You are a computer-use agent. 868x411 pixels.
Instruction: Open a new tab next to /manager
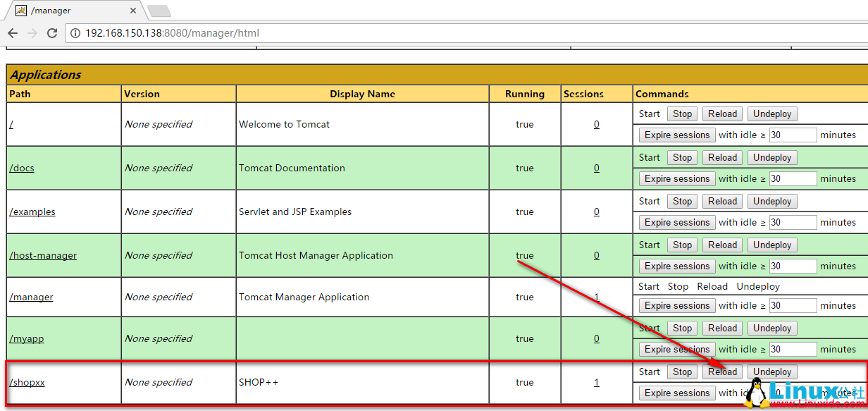pos(159,11)
